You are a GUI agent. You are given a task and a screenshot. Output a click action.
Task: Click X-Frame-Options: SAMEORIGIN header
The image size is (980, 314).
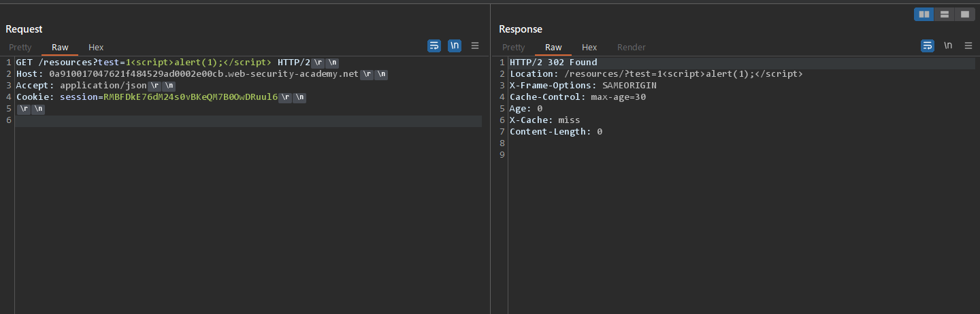click(583, 86)
